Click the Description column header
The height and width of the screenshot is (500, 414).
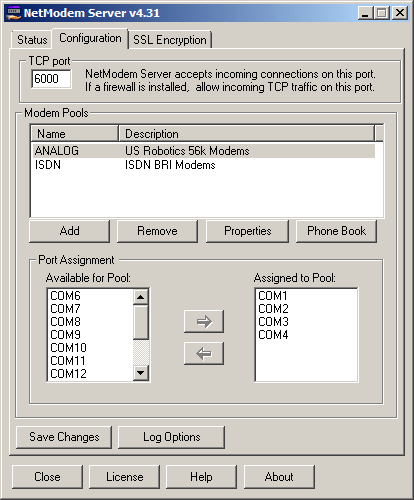[247, 134]
